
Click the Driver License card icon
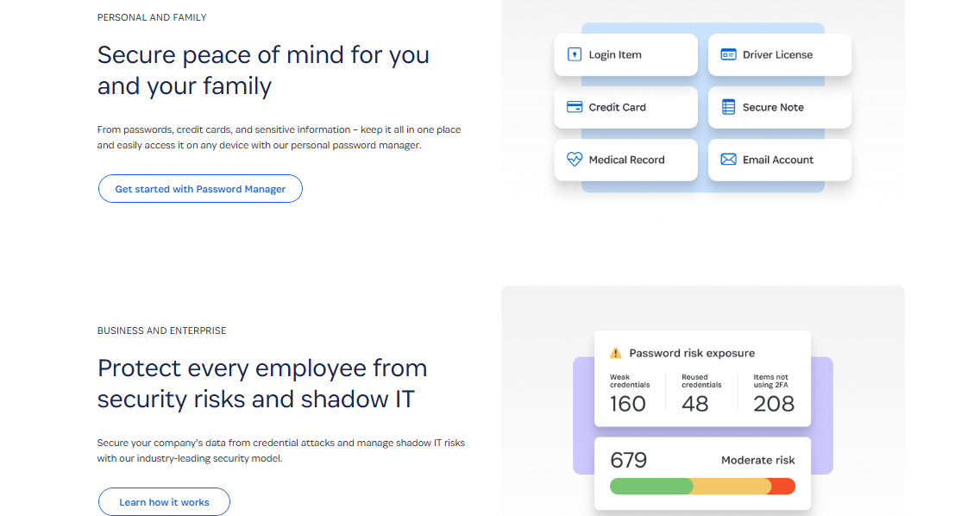[727, 54]
